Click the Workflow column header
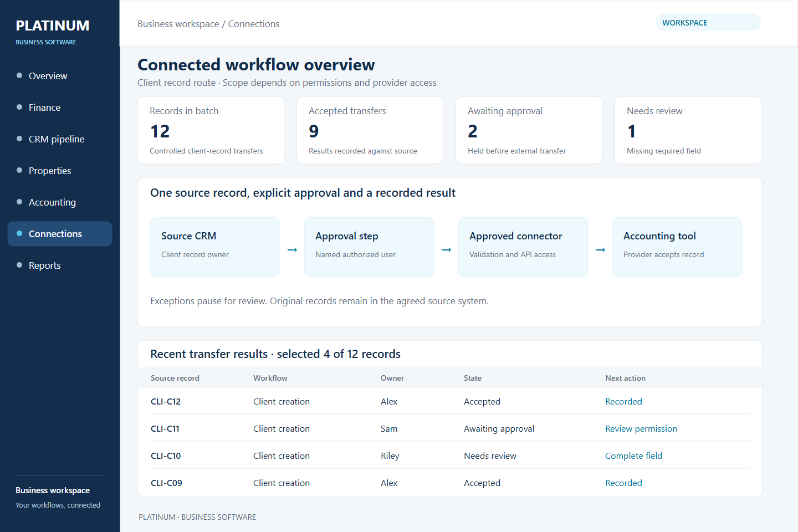The image size is (798, 532). point(270,378)
